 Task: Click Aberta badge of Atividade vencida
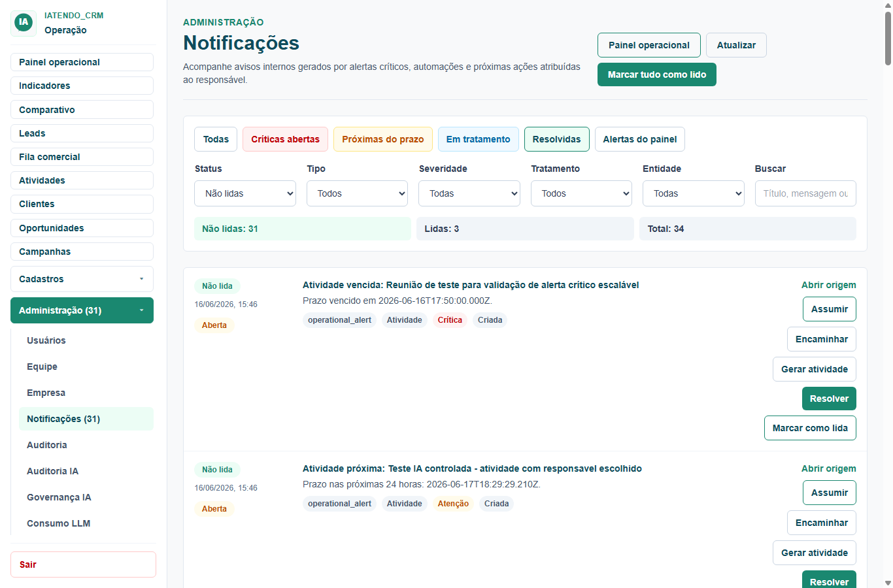click(214, 325)
